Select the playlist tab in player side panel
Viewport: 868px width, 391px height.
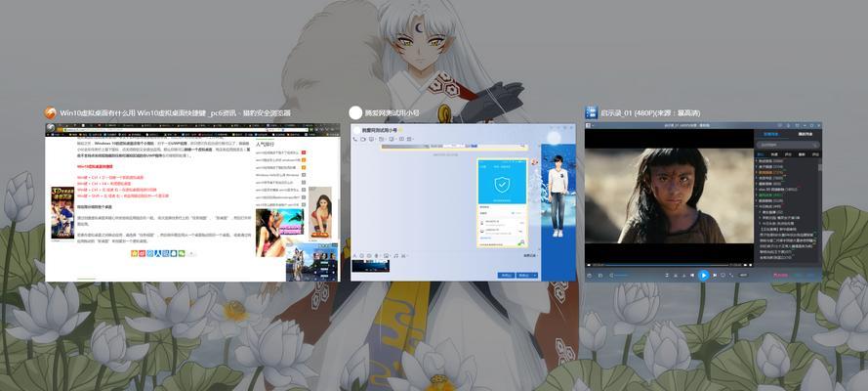pos(805,134)
